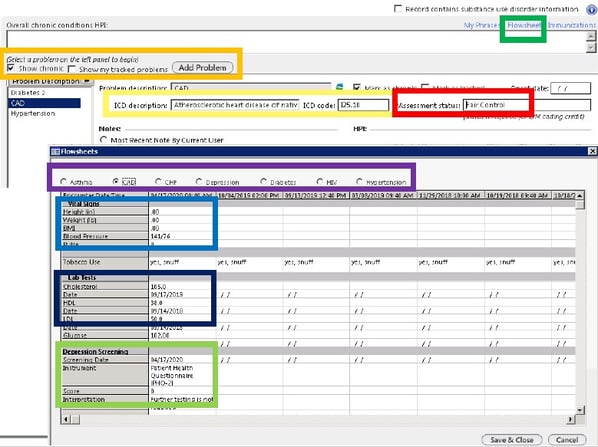Screen dimensions: 598x447
Task: Select the Diabetes flowsheet radio button
Action: click(263, 182)
